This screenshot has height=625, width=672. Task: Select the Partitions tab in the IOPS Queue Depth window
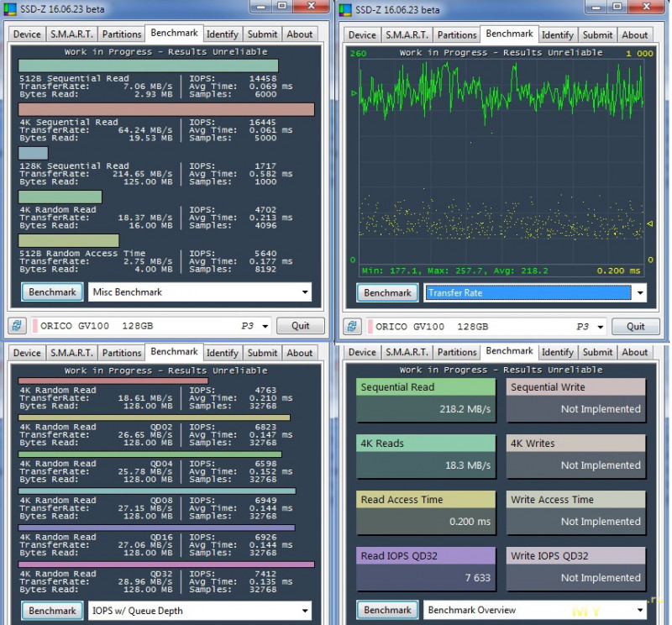(122, 353)
